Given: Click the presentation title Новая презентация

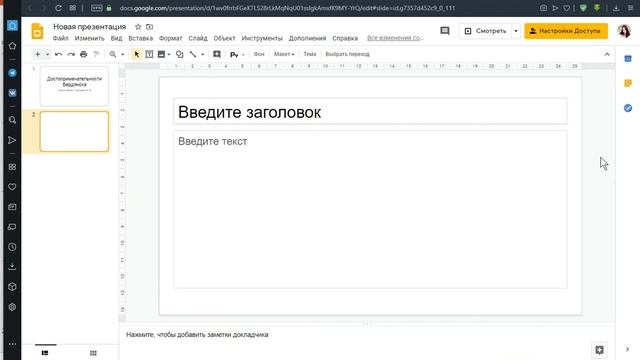Looking at the screenshot, I should 90,27.
